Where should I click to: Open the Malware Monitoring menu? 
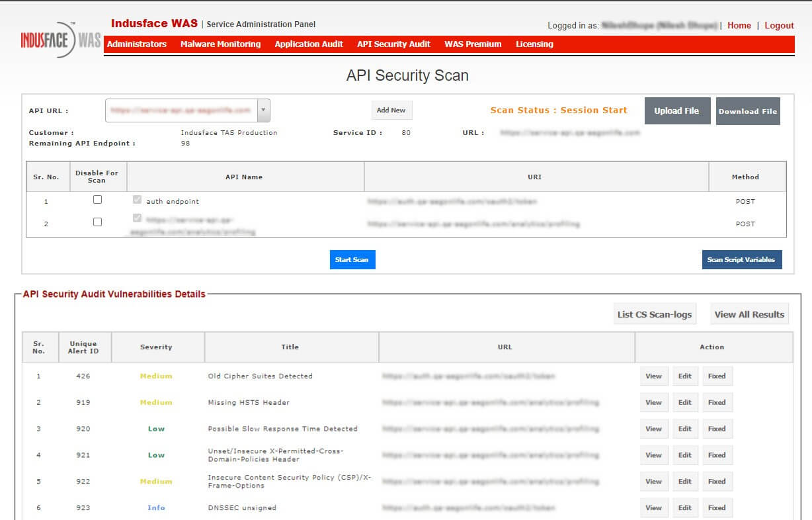click(x=220, y=44)
